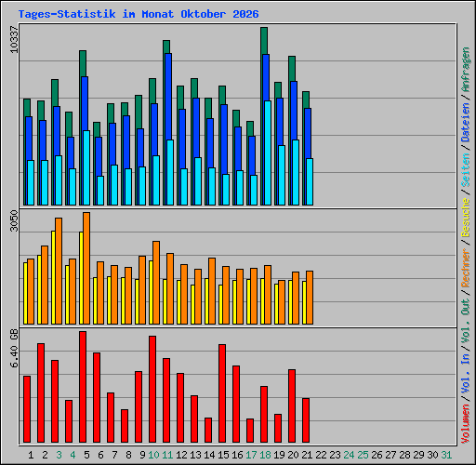Click the 'Seiten' legend label
Viewport: 476px width, 465px height.
[x=466, y=170]
